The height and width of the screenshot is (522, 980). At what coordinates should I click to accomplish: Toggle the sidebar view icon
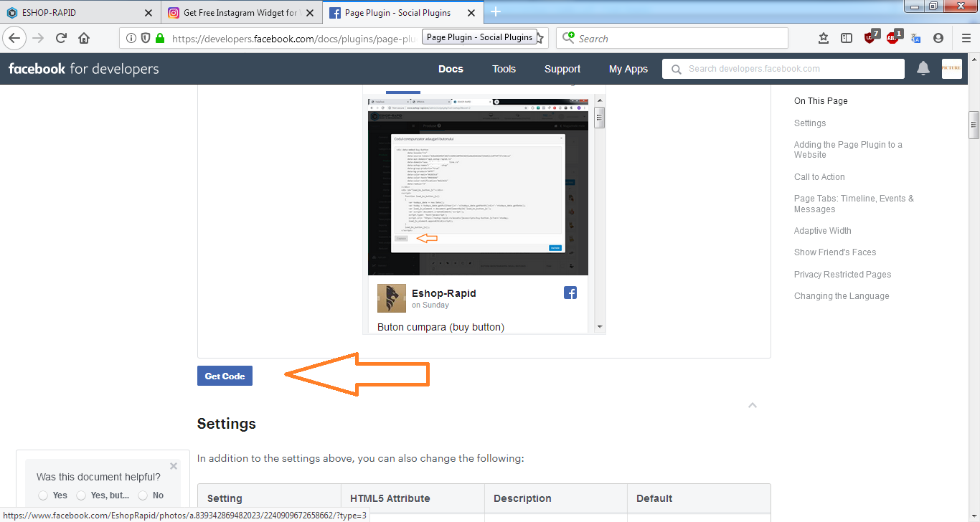coord(847,38)
